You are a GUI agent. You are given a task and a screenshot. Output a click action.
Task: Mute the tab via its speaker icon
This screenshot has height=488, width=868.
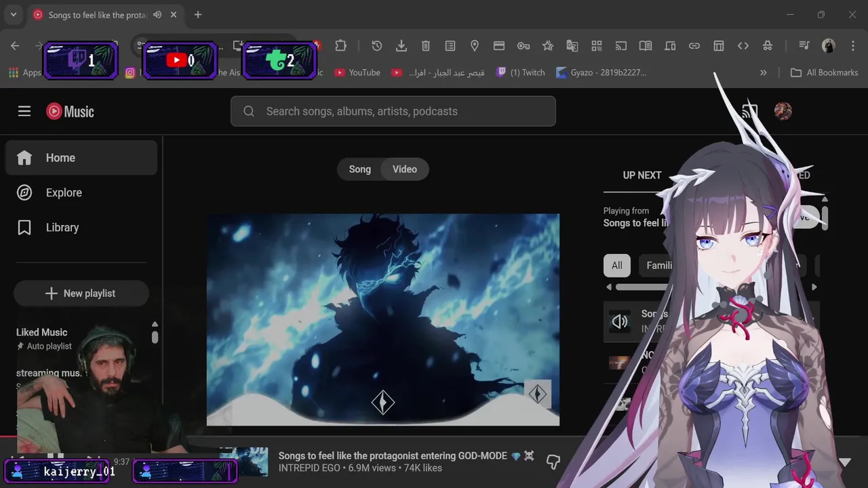pos(157,14)
